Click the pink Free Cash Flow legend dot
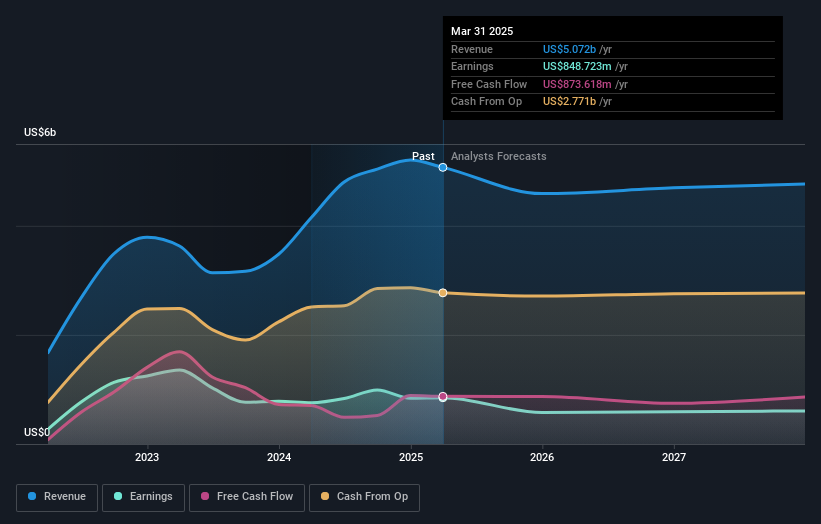The width and height of the screenshot is (821, 524). click(x=205, y=496)
